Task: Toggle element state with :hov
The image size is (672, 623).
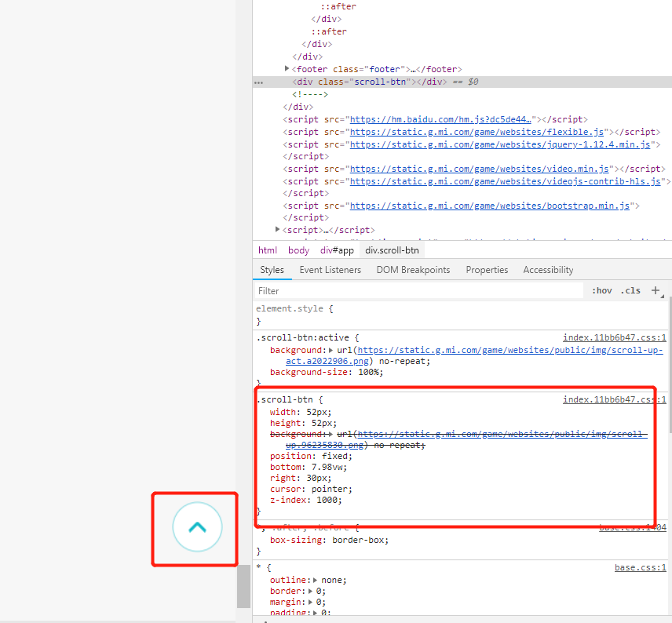Action: pos(601,290)
